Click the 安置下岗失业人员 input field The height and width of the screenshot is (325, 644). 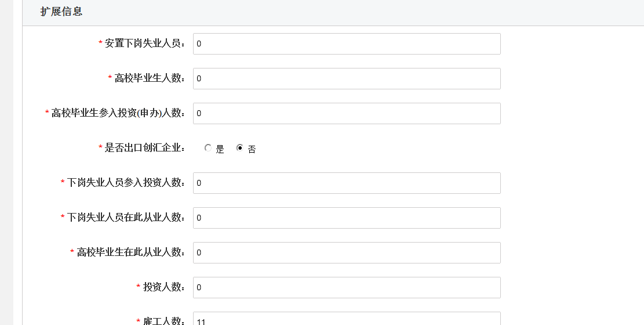tap(347, 44)
